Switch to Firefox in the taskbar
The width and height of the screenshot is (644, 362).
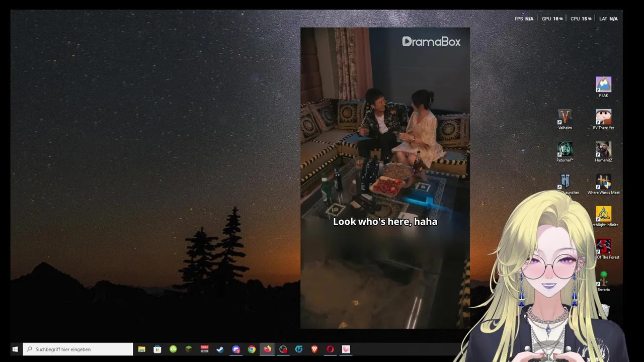click(x=267, y=349)
